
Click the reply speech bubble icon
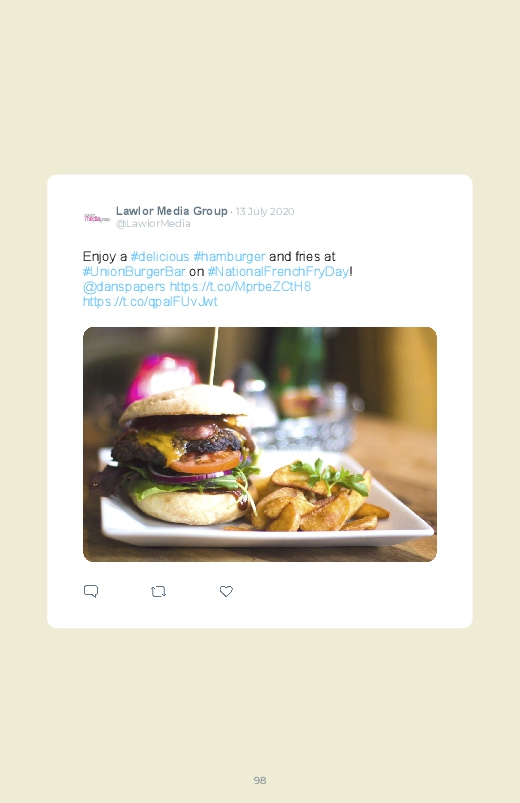[91, 591]
